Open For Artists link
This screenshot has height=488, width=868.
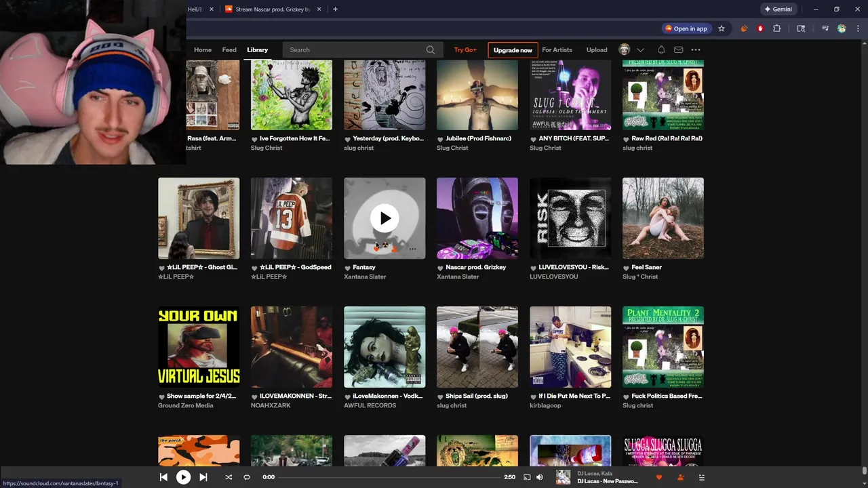pyautogui.click(x=557, y=49)
